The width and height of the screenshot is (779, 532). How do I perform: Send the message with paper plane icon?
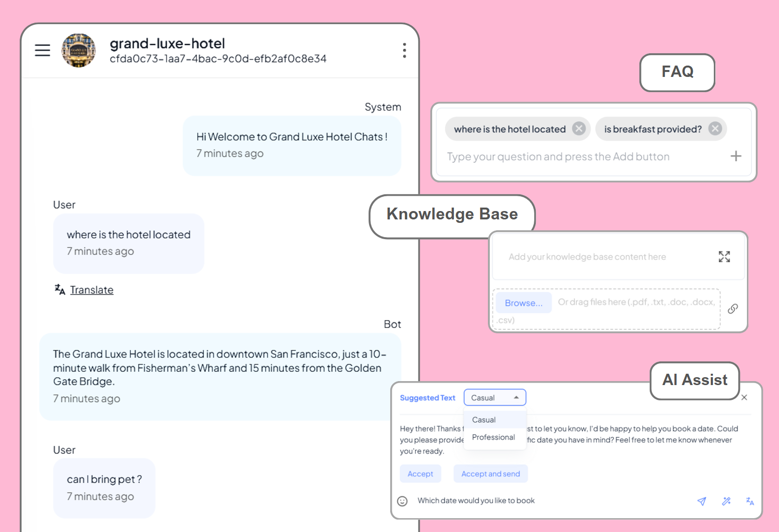point(702,501)
